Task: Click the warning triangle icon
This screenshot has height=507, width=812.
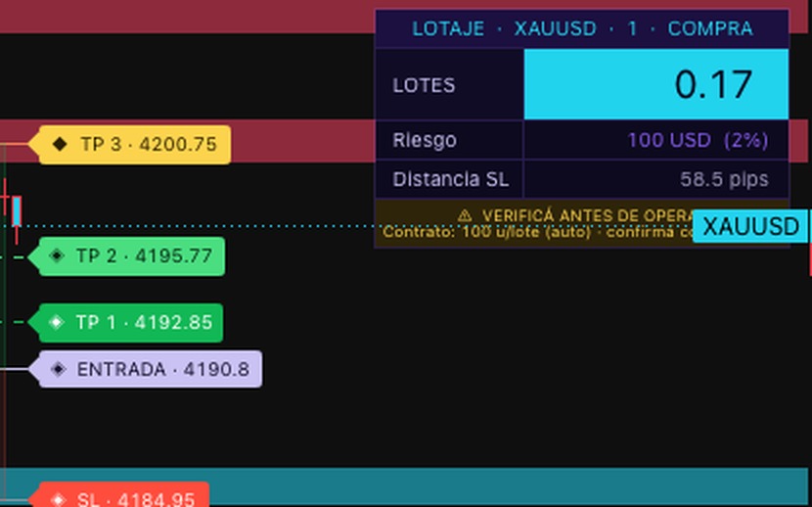Action: click(x=465, y=215)
